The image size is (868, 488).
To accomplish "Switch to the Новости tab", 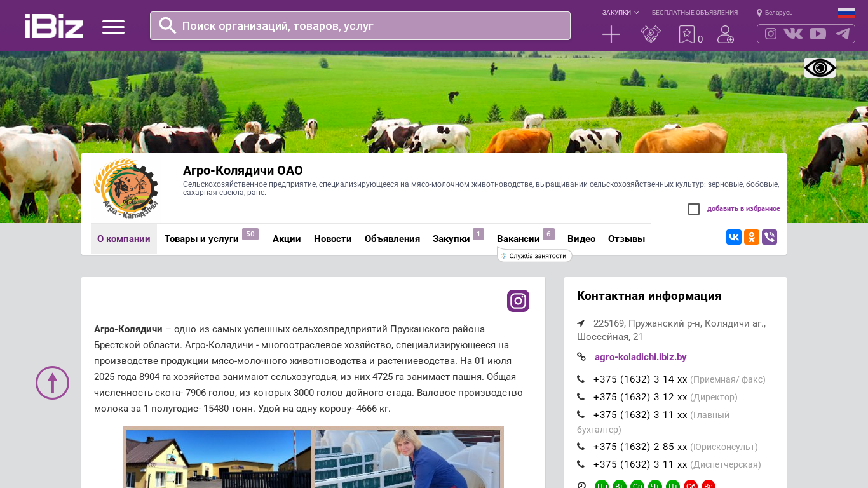I will click(x=333, y=239).
